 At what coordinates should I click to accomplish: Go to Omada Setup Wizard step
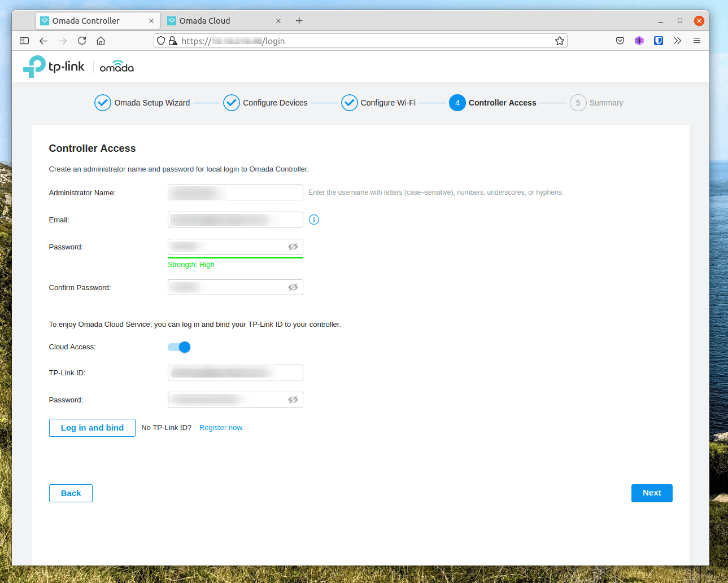(x=142, y=103)
